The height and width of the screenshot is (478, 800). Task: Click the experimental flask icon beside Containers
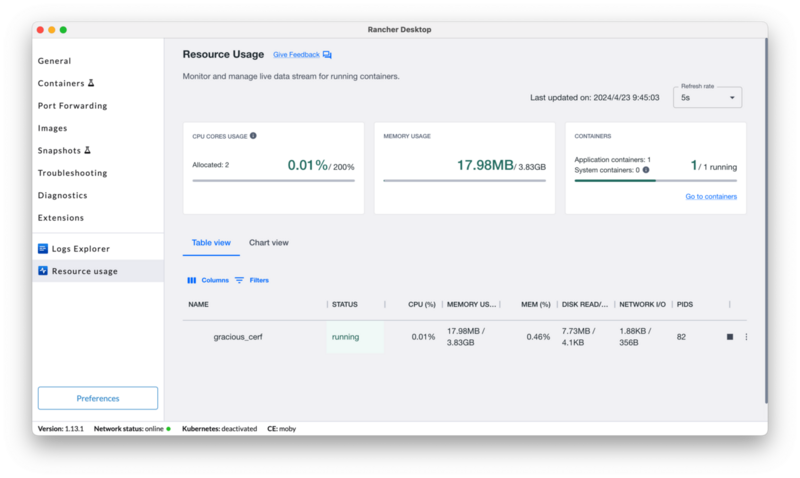coord(91,83)
